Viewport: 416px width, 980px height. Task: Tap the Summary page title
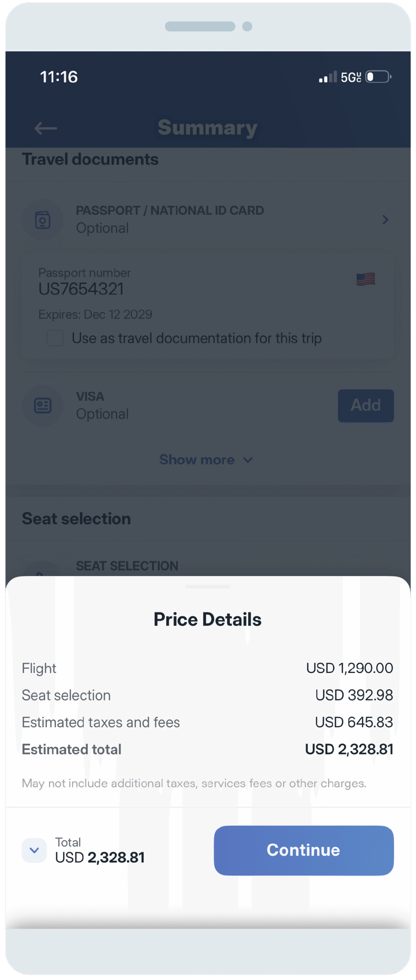pyautogui.click(x=208, y=127)
